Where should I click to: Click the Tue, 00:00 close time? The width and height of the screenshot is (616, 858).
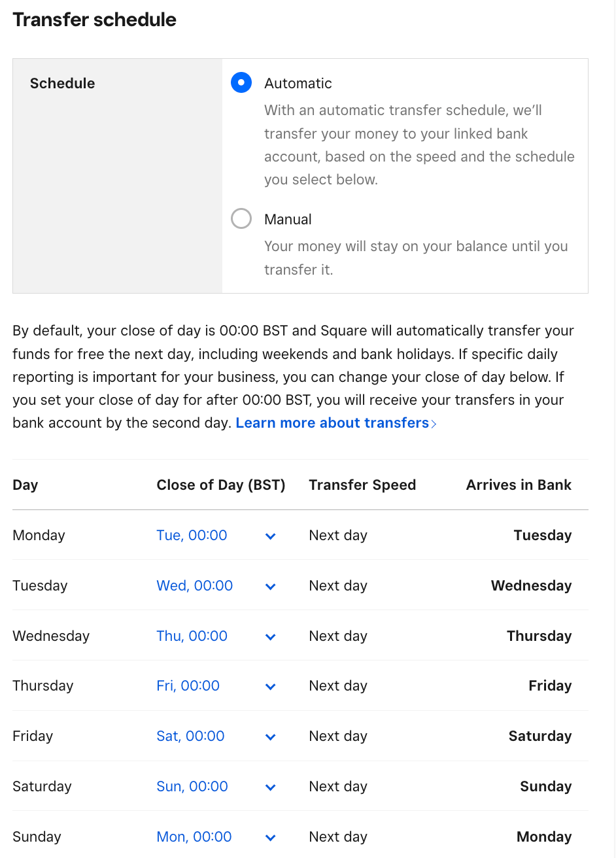click(192, 536)
